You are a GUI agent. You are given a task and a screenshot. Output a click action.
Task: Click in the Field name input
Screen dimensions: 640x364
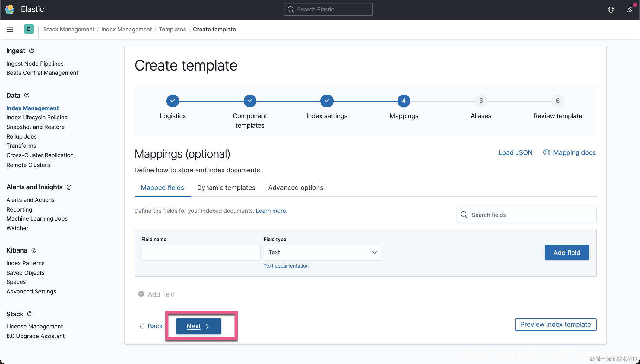201,253
